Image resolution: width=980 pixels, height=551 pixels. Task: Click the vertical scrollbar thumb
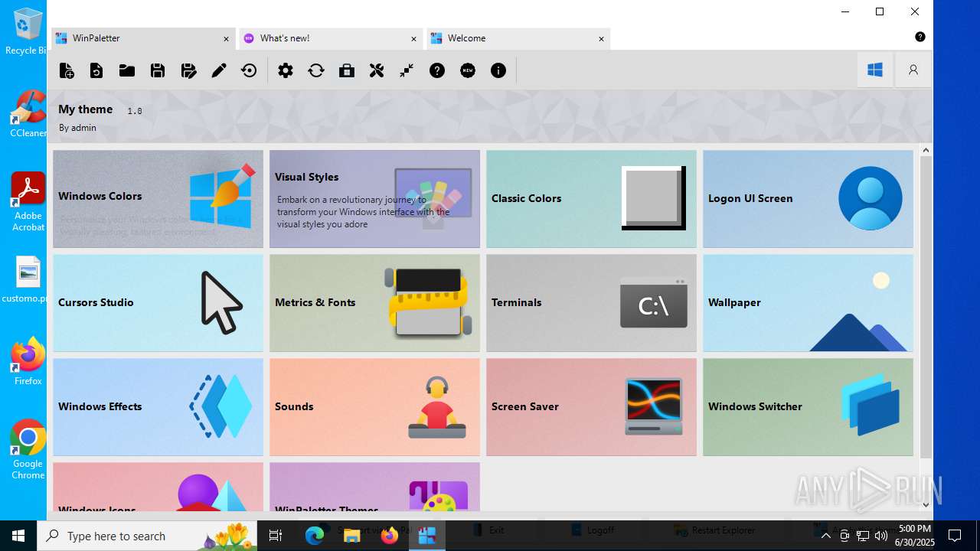[x=926, y=308]
